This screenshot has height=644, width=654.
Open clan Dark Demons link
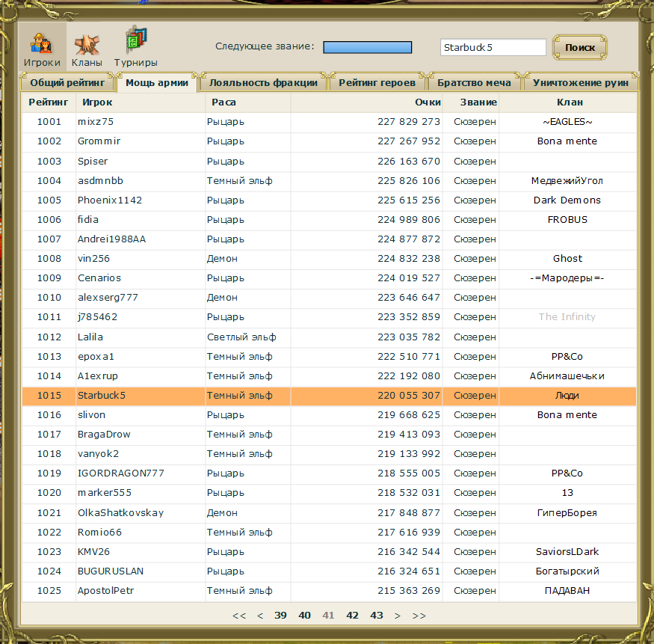click(x=567, y=200)
